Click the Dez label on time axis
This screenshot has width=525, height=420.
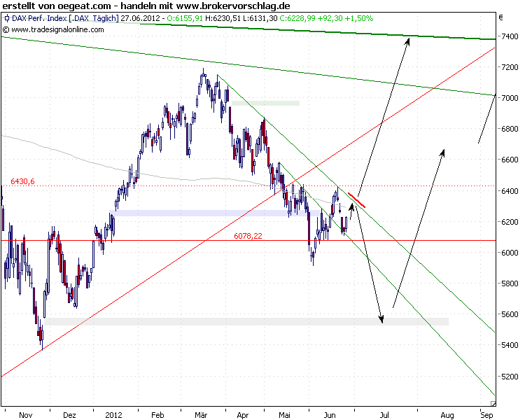pyautogui.click(x=69, y=415)
